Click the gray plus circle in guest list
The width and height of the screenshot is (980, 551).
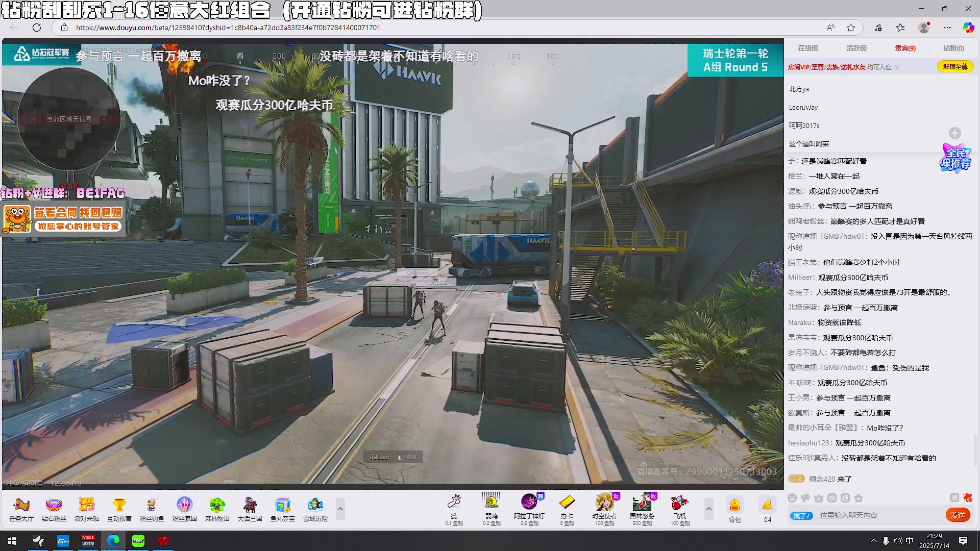tap(954, 133)
